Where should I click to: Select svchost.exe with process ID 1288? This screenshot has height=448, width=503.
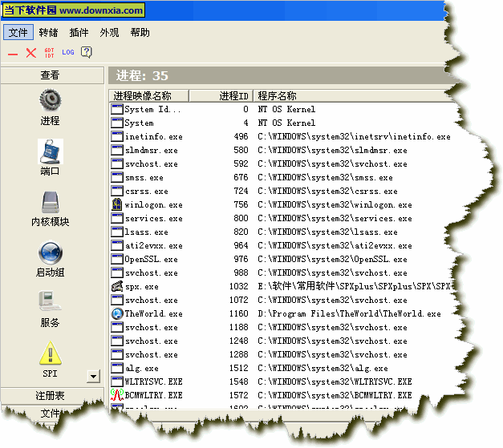(281, 354)
